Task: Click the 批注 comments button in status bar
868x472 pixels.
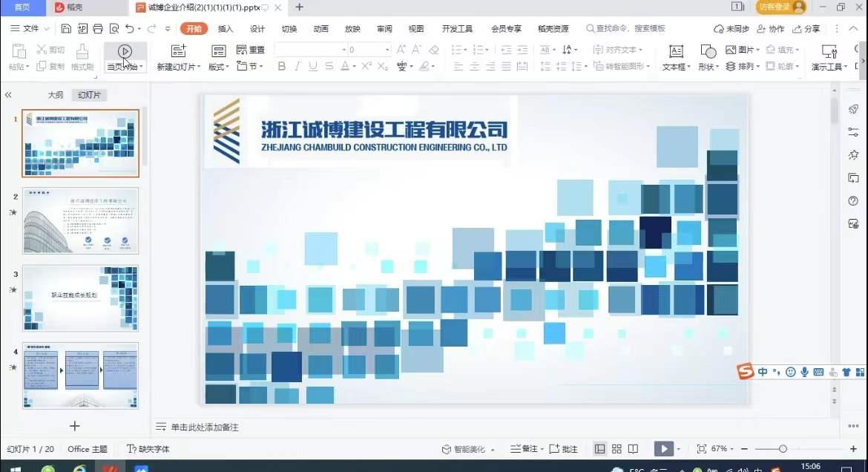Action: (564, 449)
